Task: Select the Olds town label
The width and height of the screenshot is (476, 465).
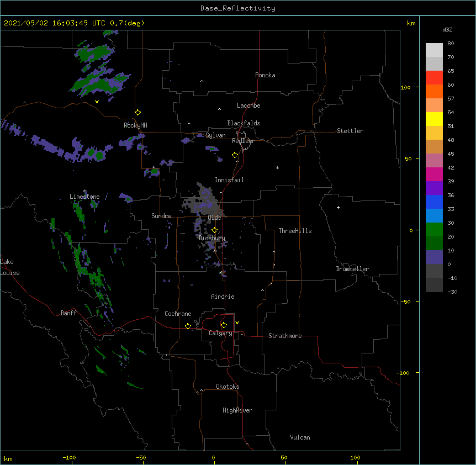Action: [214, 218]
